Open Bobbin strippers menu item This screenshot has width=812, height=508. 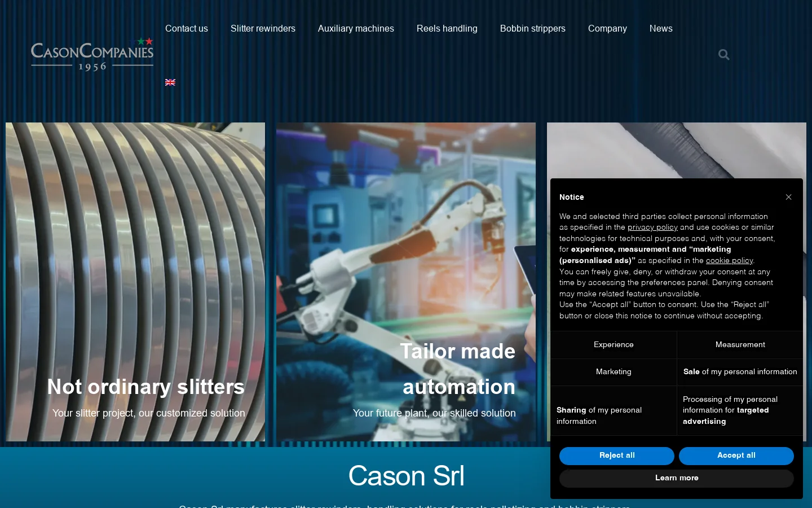[533, 28]
